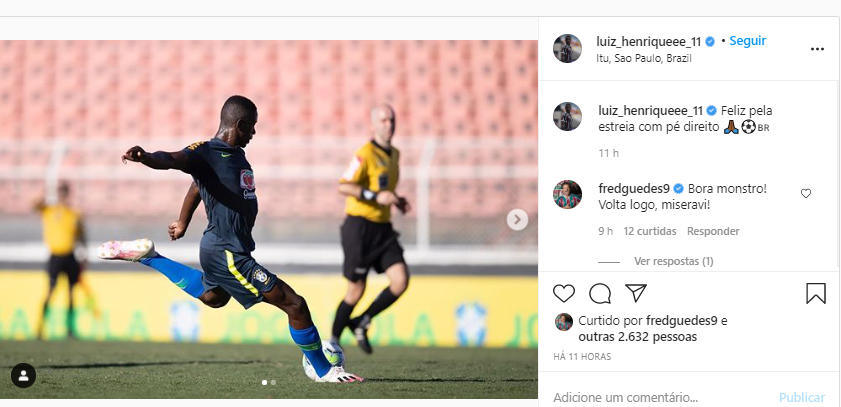Save post with bookmark icon

click(816, 293)
